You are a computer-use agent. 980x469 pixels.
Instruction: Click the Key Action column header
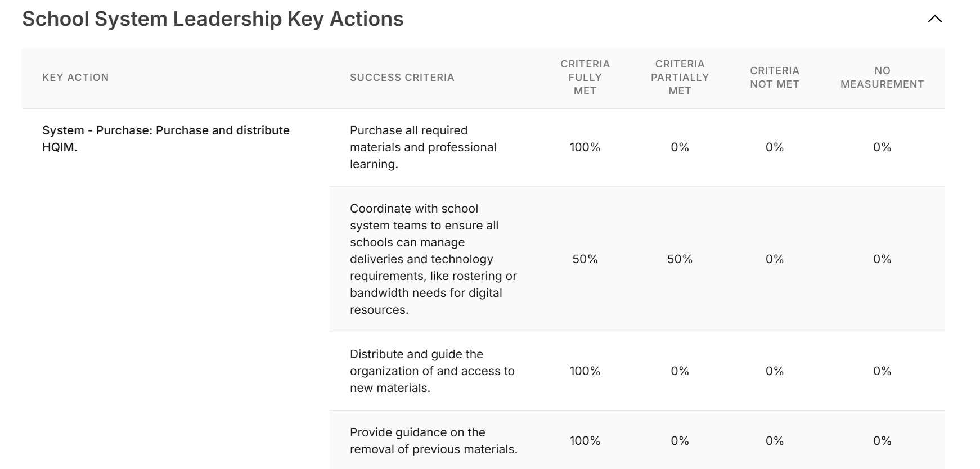coord(75,78)
